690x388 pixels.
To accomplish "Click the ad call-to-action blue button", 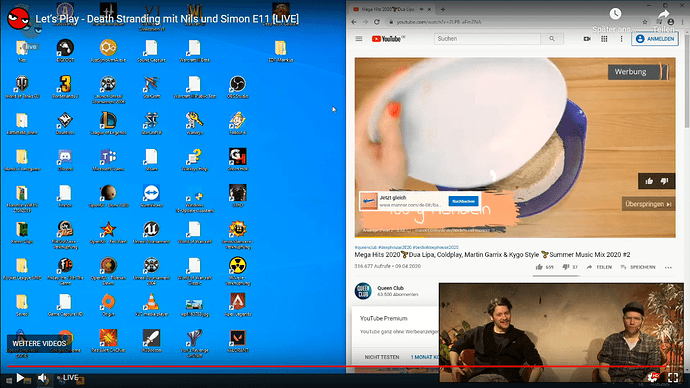I will pyautogui.click(x=463, y=201).
